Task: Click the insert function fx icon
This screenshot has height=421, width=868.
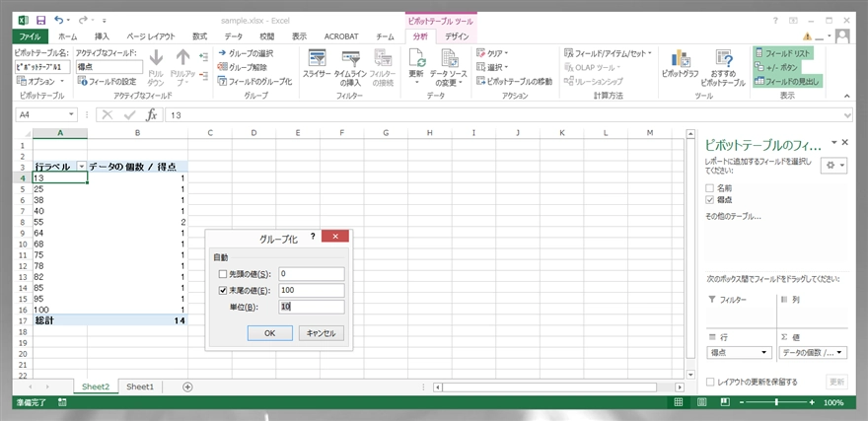Action: [x=151, y=115]
